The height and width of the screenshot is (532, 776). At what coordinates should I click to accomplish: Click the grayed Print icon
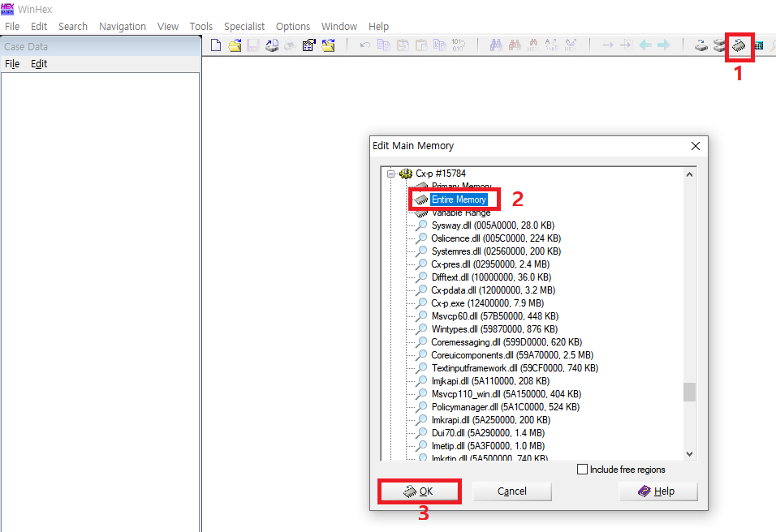click(291, 45)
